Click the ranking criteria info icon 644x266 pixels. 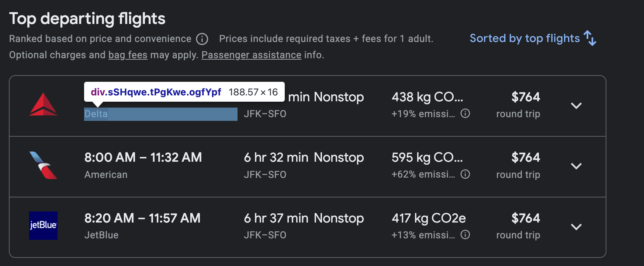(201, 39)
